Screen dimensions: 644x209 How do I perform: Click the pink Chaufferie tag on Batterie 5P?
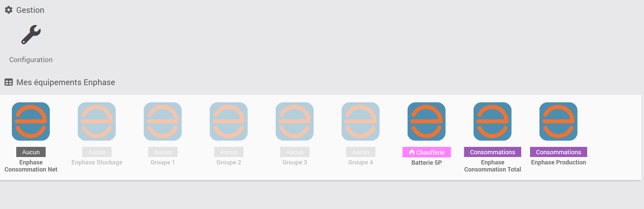coord(427,152)
